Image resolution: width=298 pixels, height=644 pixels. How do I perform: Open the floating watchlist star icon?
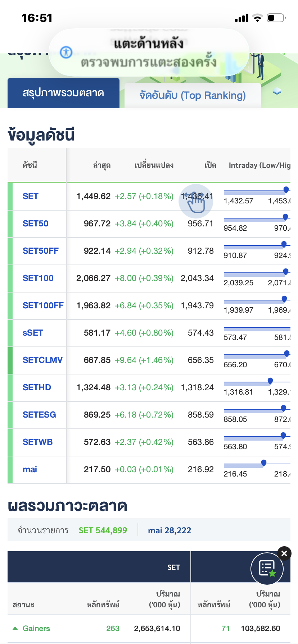click(267, 569)
